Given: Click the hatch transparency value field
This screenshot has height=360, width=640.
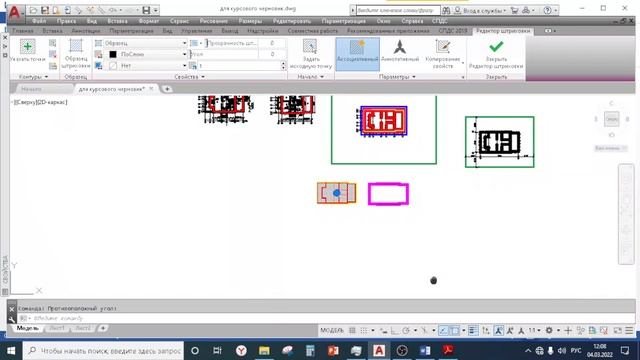Looking at the screenshot, I should pos(272,43).
